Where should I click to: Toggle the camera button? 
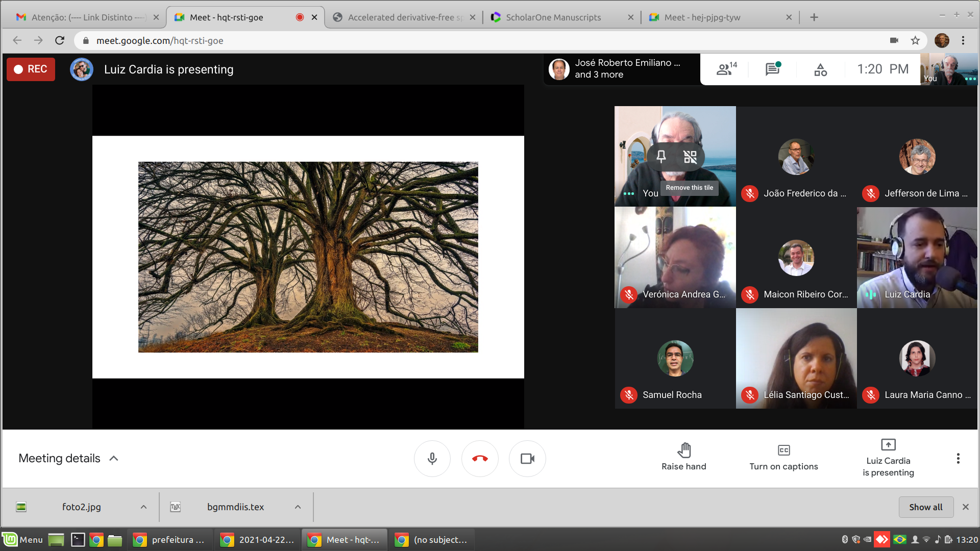527,458
